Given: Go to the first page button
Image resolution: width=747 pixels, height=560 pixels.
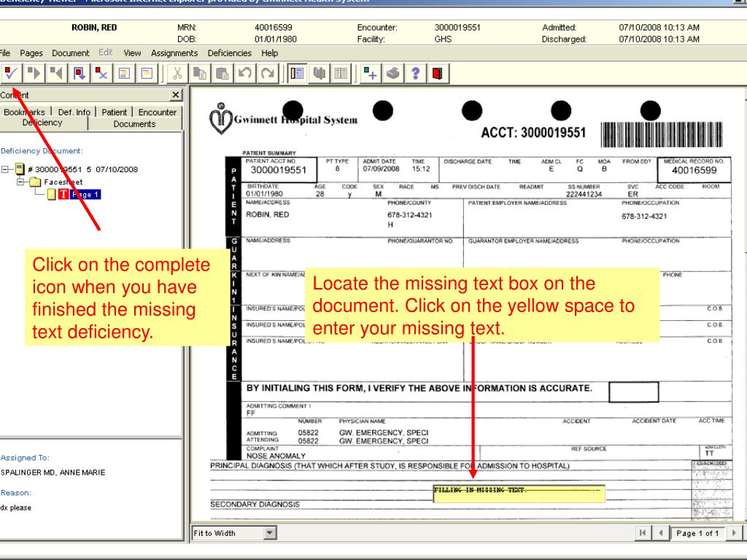Looking at the screenshot, I should 643,533.
